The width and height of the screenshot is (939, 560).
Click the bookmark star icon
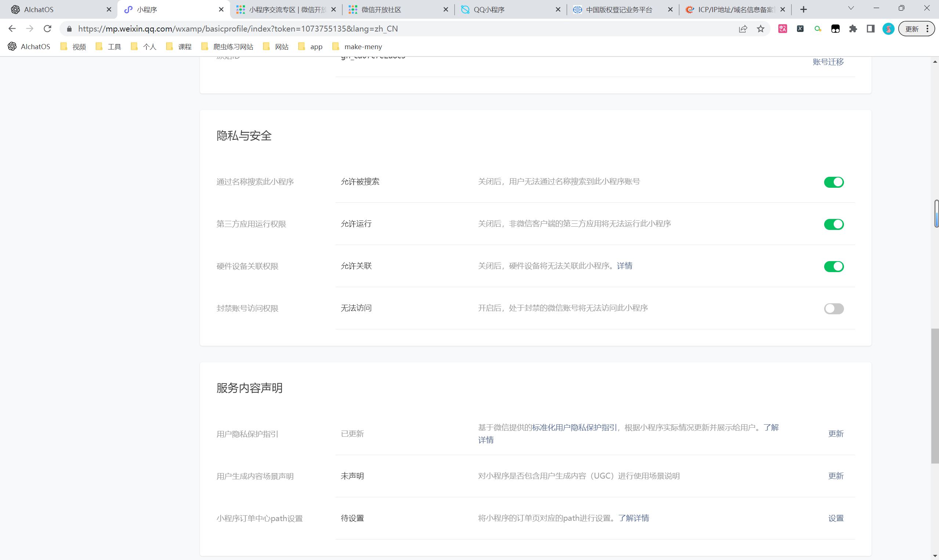pos(760,29)
